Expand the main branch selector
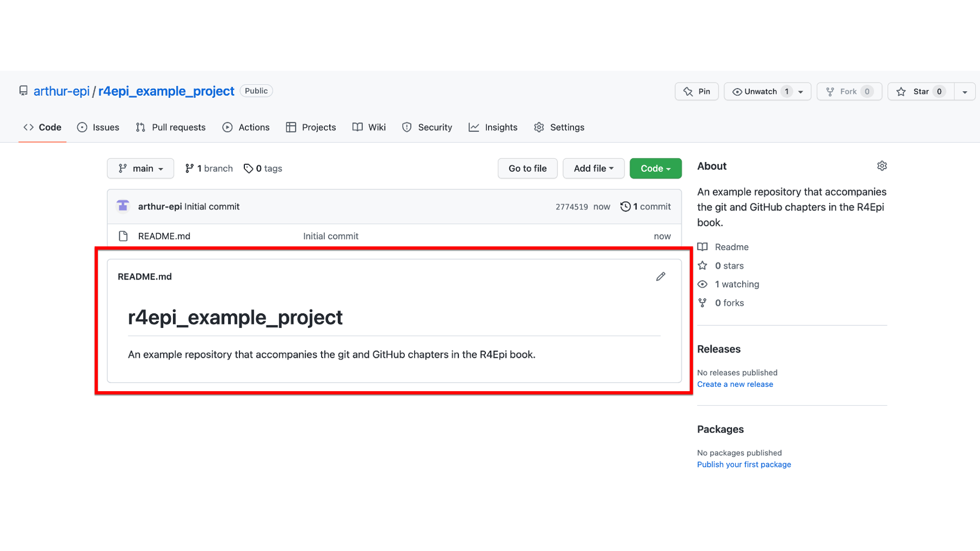This screenshot has height=551, width=980. click(140, 169)
